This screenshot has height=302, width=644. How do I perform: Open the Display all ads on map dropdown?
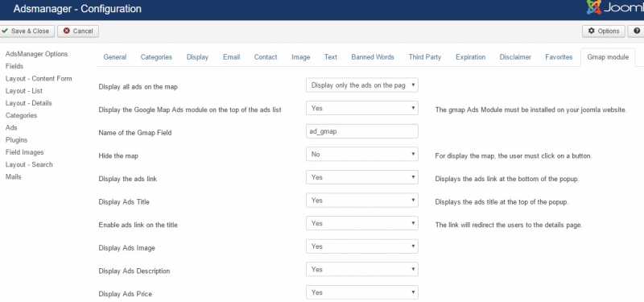(362, 85)
